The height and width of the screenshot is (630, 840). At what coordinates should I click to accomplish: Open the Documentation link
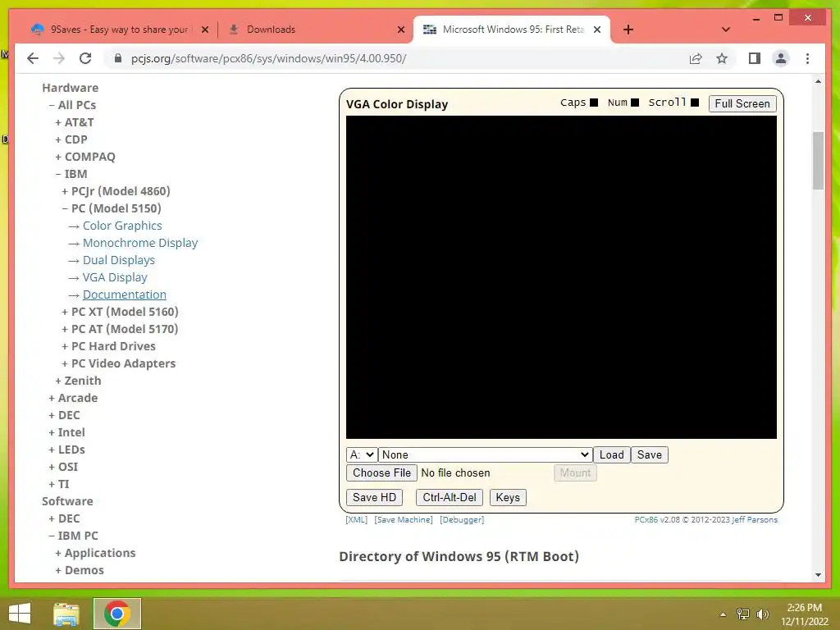coord(125,294)
